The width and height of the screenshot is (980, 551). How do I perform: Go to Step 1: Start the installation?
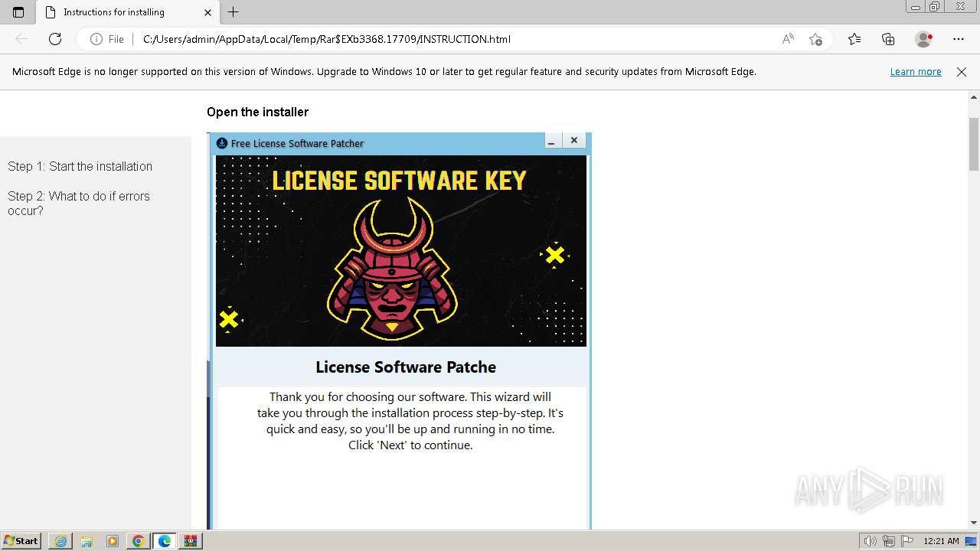pos(80,166)
